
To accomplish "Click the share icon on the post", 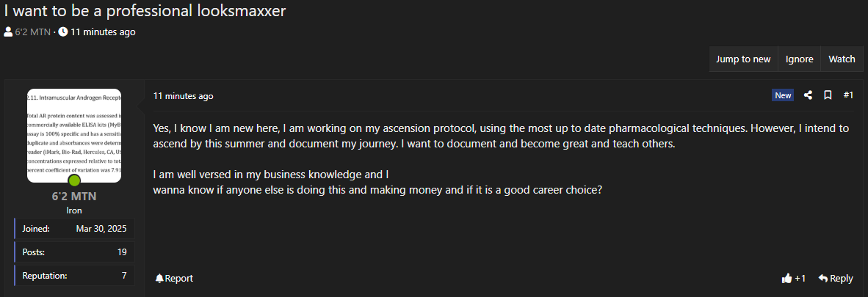I will coord(808,95).
